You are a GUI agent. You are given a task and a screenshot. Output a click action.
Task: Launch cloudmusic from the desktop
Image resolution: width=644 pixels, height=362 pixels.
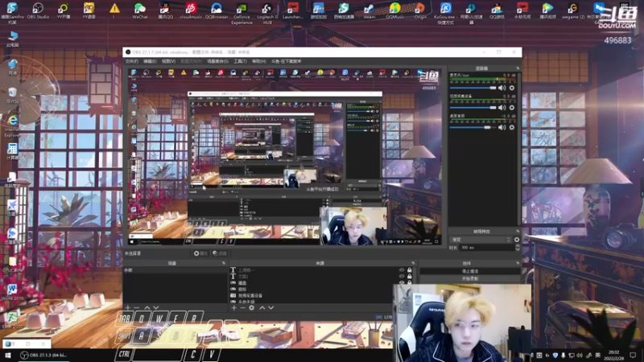(191, 10)
